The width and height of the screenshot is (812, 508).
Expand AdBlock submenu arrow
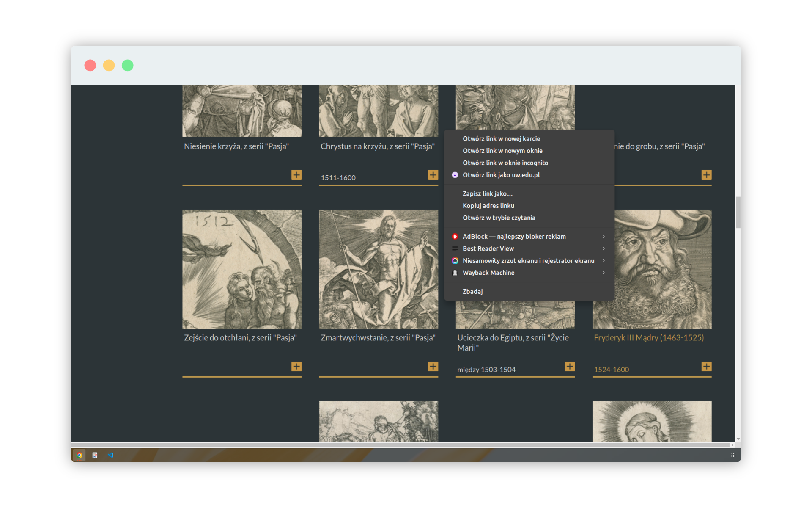coord(604,237)
